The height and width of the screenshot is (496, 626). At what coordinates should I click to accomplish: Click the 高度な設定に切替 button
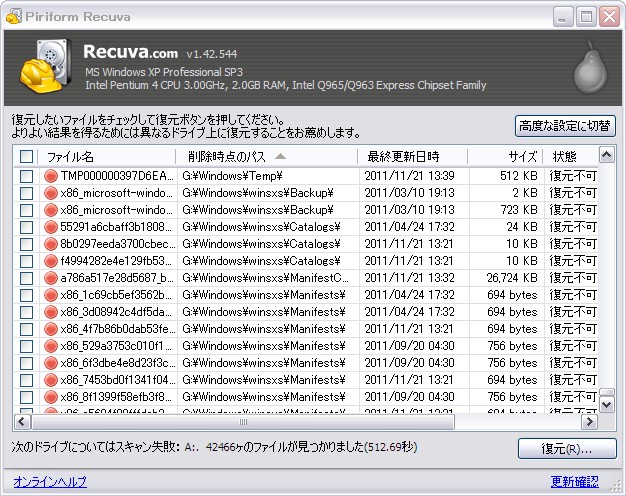[565, 126]
